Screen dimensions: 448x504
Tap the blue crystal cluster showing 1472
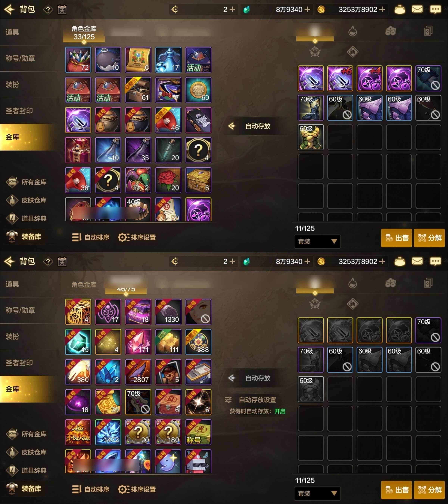click(108, 432)
